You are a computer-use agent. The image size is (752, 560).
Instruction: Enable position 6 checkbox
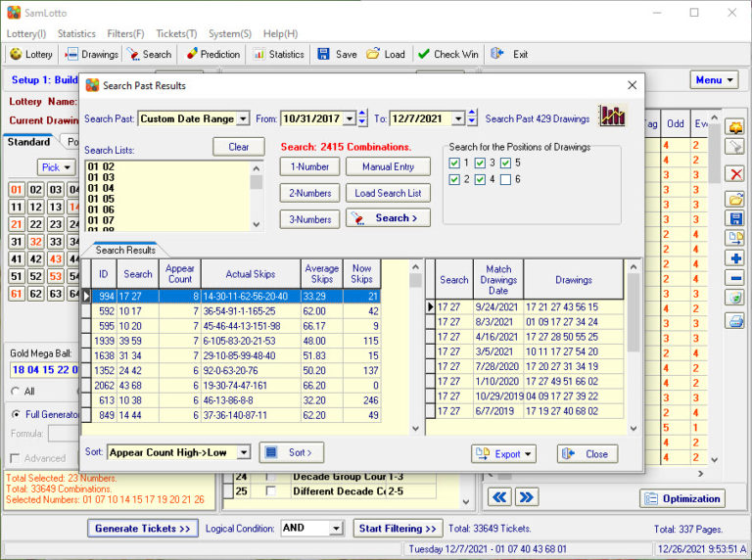coord(507,180)
